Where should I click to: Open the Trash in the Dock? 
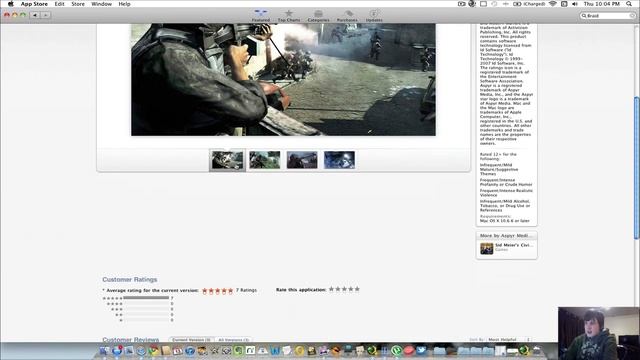tap(537, 351)
